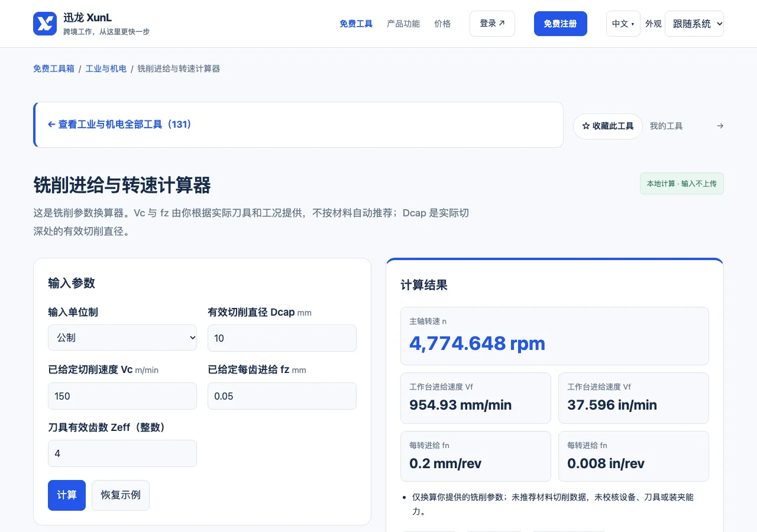Click the 免费注册 button
The height and width of the screenshot is (532, 757).
(x=560, y=24)
